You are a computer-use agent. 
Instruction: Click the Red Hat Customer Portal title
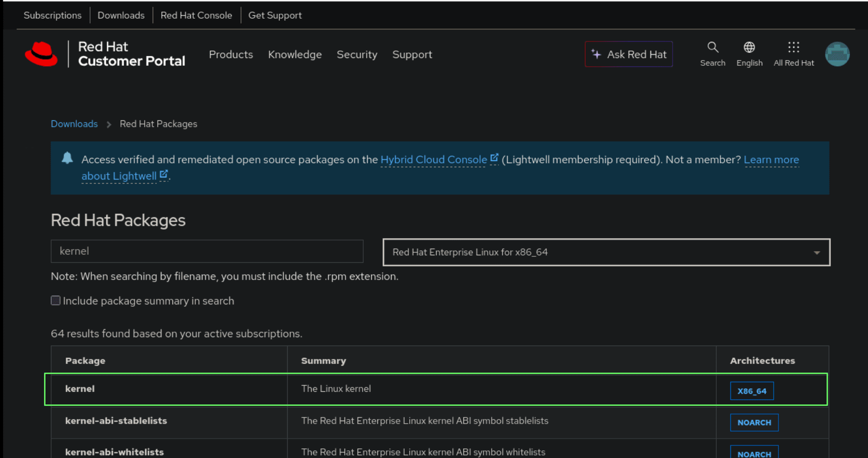click(132, 54)
